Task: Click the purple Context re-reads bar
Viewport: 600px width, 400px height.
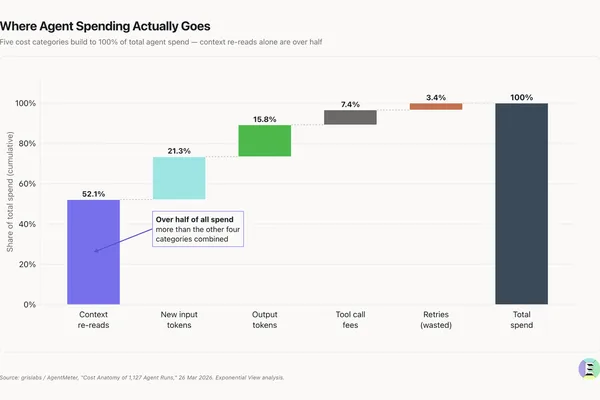Action: [x=93, y=252]
